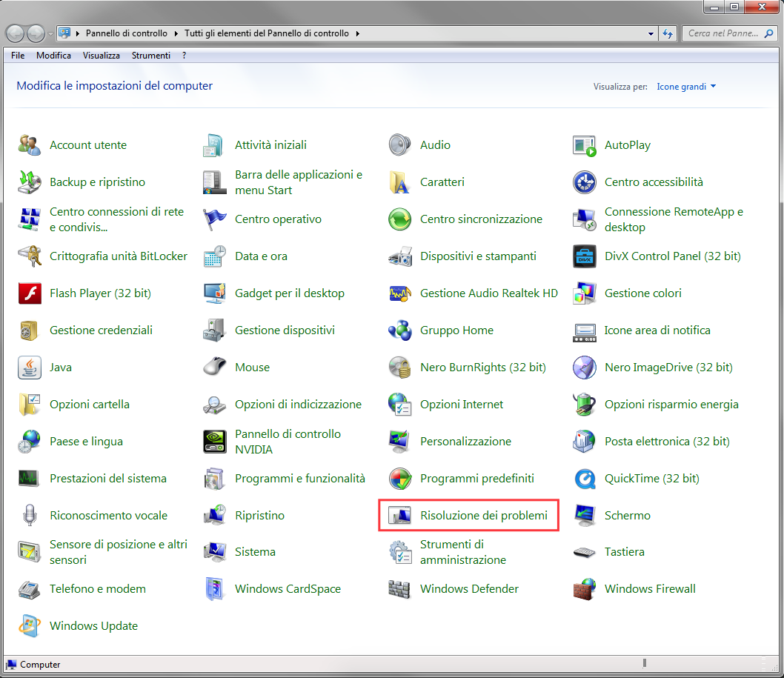Click the magnifier search icon

tap(769, 33)
